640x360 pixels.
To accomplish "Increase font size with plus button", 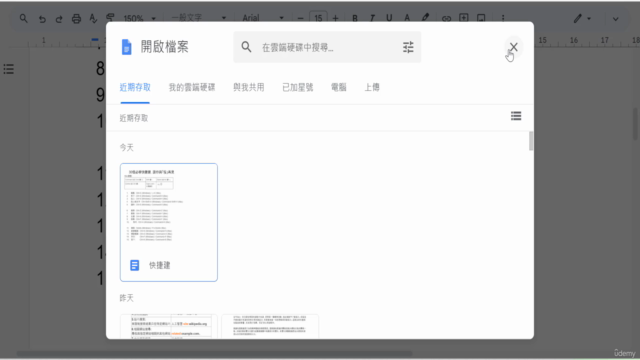I will pyautogui.click(x=336, y=18).
